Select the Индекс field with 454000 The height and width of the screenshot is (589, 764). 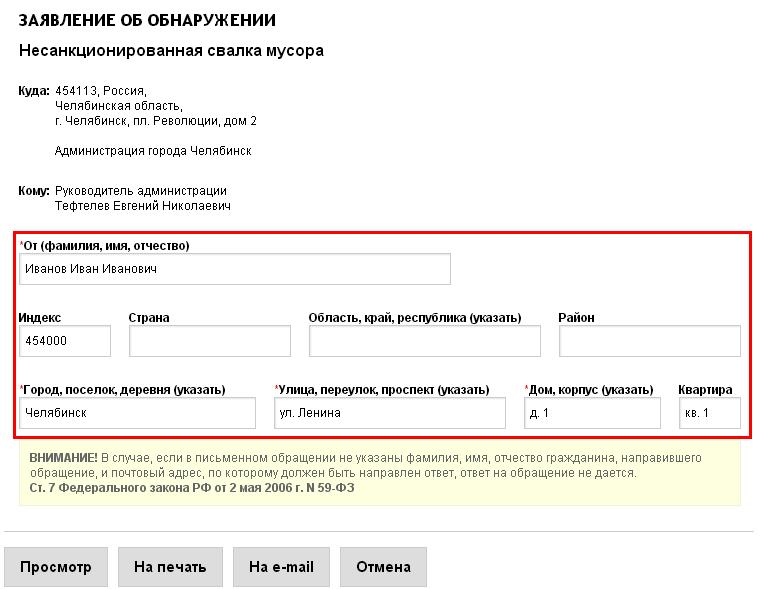[65, 341]
